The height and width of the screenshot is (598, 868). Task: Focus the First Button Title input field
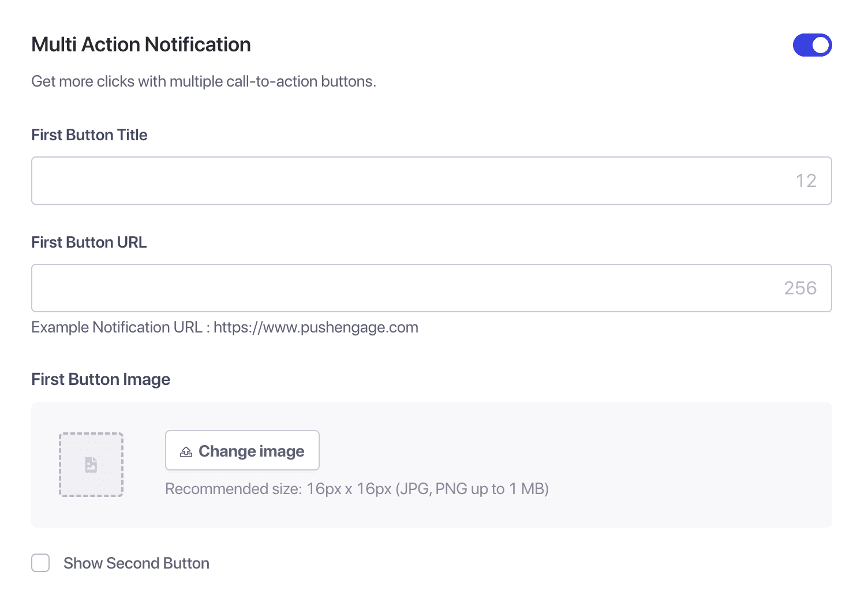click(404, 181)
